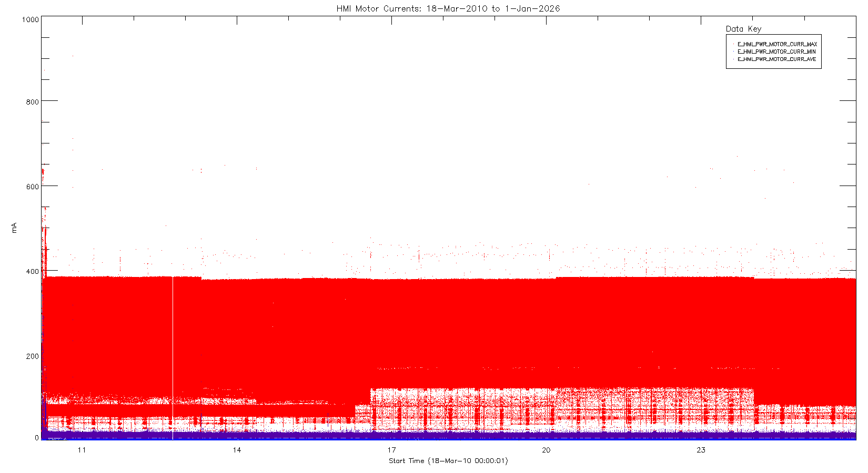Select the E_HMI_PWR_MOTOR_CURR_MIN legend entry

(x=776, y=52)
